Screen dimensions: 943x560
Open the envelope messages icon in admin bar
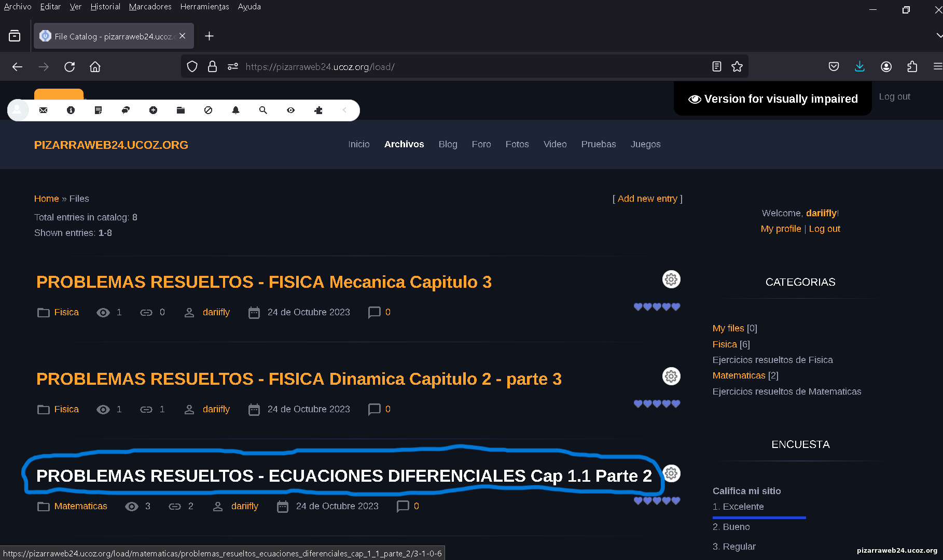pyautogui.click(x=44, y=110)
